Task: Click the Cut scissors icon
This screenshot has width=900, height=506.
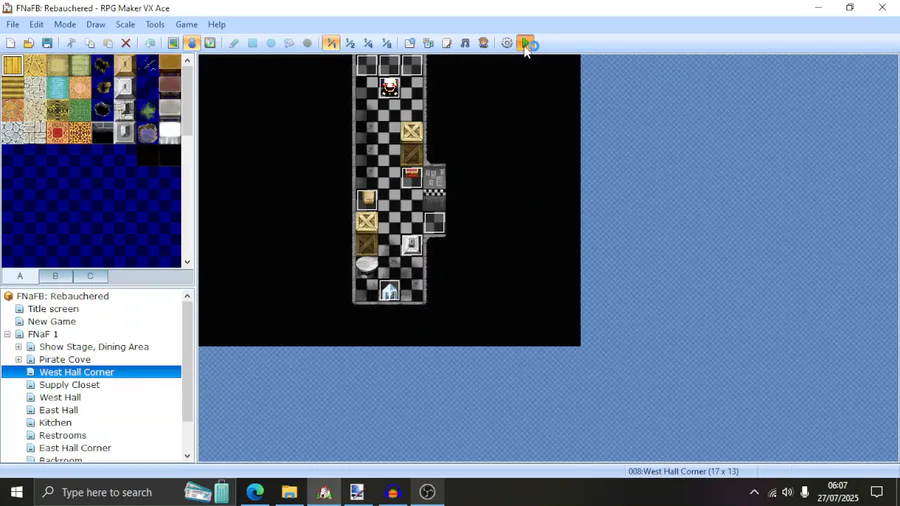Action: point(71,43)
